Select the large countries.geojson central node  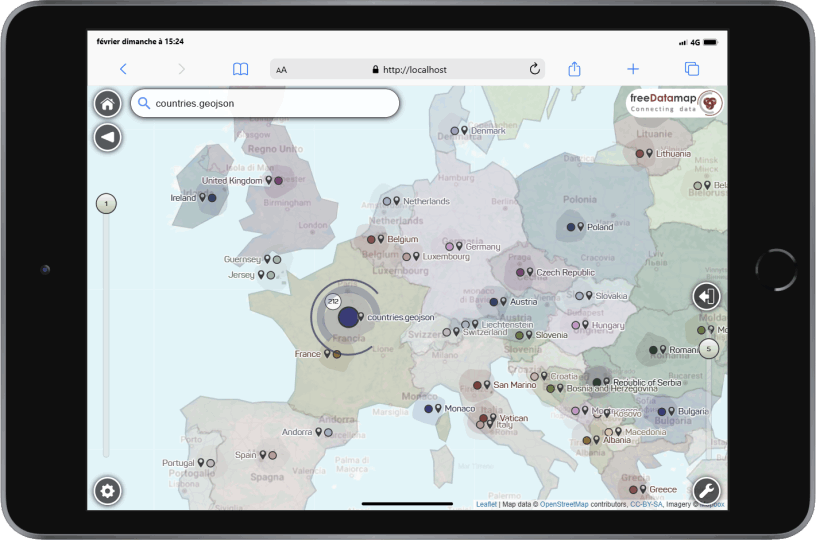point(348,317)
